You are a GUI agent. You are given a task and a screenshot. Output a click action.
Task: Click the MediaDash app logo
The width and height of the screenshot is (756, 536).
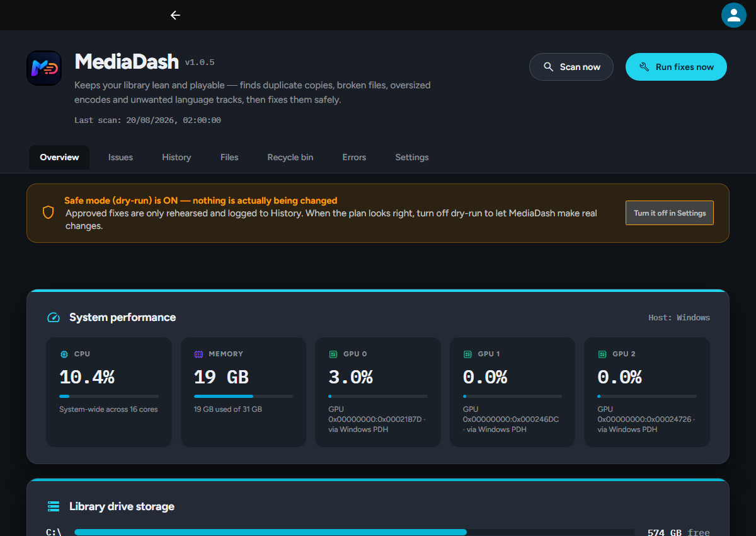click(44, 68)
